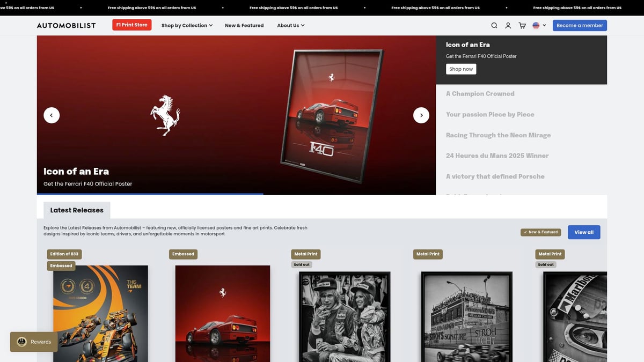
Task: Select Racing Through the Neon Mirage slide
Action: pos(499,135)
